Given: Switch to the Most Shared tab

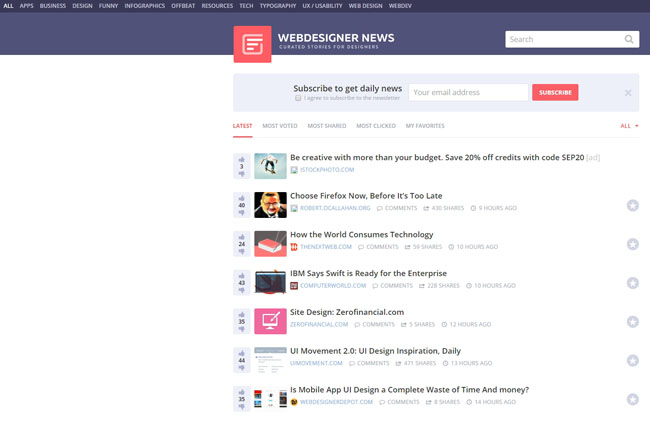Looking at the screenshot, I should click(327, 126).
